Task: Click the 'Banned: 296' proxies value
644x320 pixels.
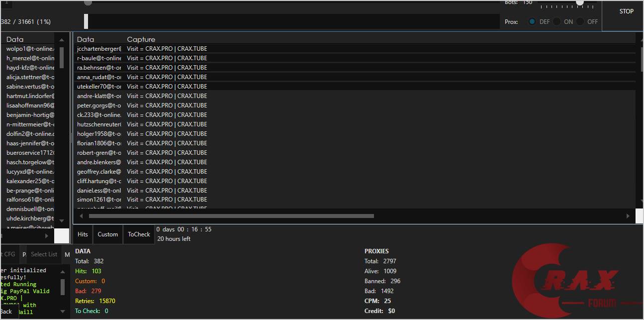Action: 382,281
